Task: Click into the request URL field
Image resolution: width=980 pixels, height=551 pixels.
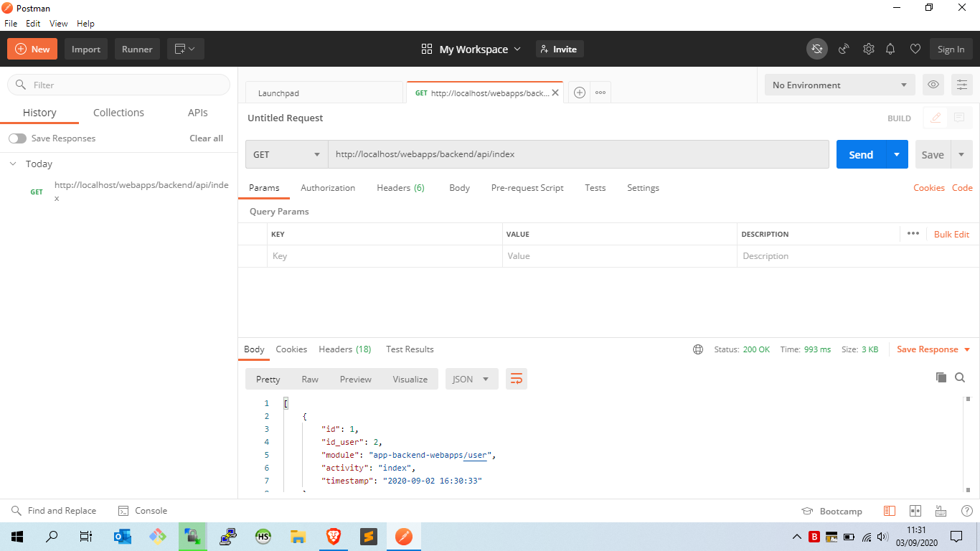Action: 578,154
